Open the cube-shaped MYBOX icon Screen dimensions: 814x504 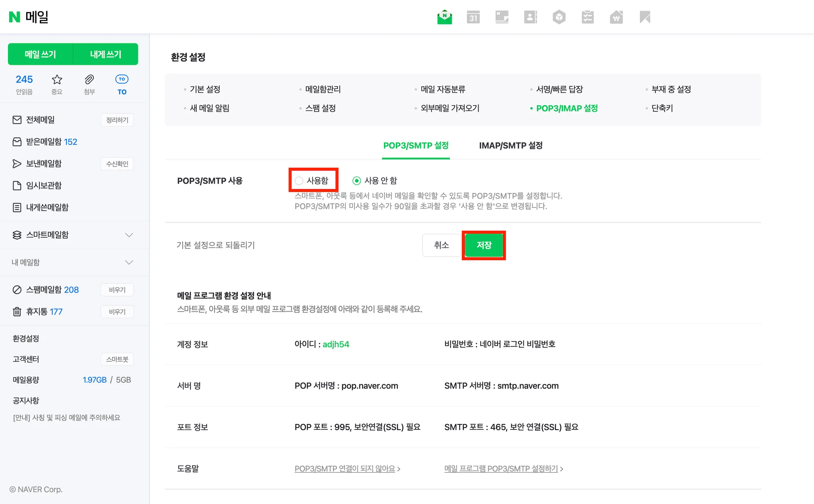pyautogui.click(x=559, y=17)
